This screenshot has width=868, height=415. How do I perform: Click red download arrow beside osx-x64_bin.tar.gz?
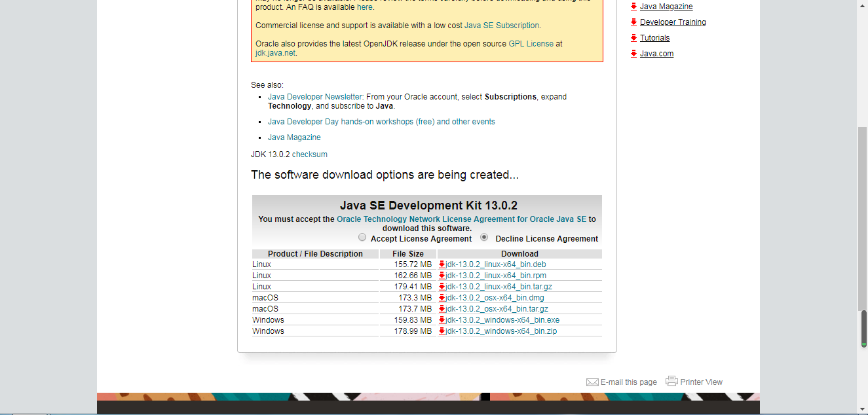[442, 309]
